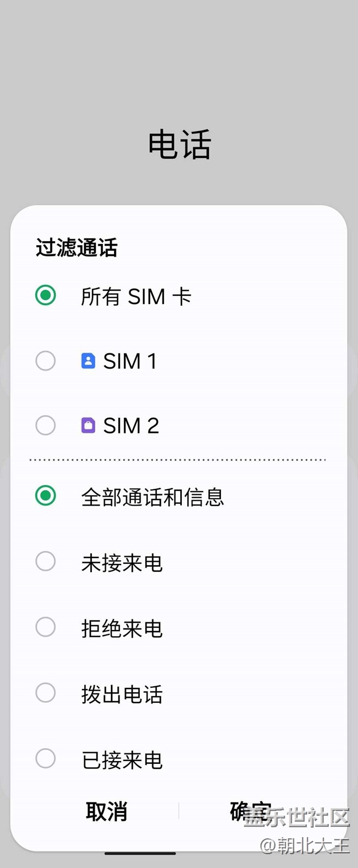Select the 所有 SIM 卡 radio button
Image resolution: width=358 pixels, height=868 pixels.
coord(45,296)
